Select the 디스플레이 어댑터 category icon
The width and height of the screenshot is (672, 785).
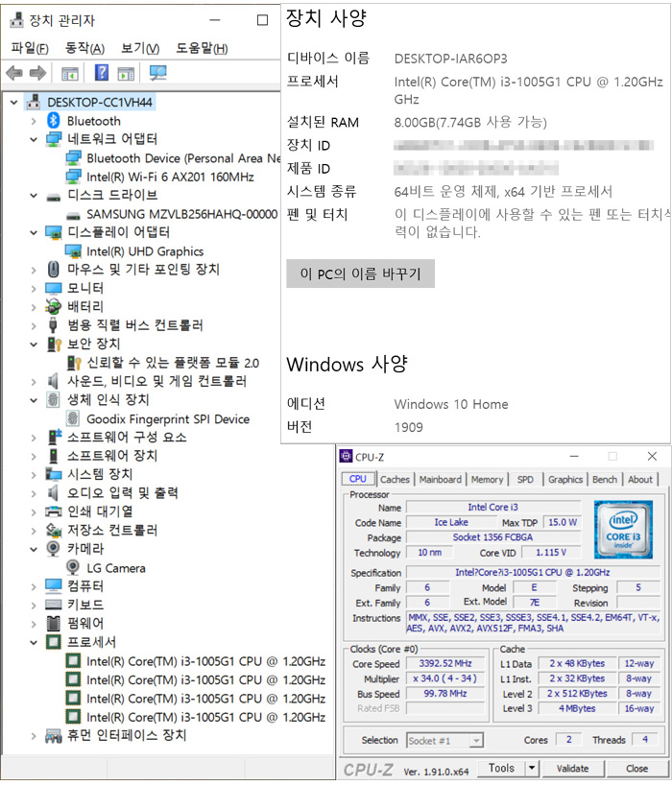click(x=54, y=233)
